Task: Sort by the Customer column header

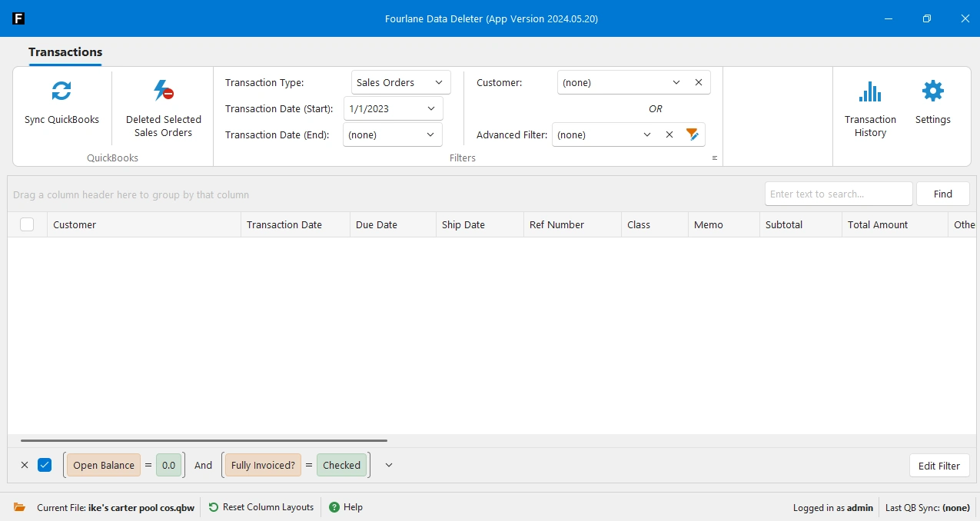Action: coord(144,224)
